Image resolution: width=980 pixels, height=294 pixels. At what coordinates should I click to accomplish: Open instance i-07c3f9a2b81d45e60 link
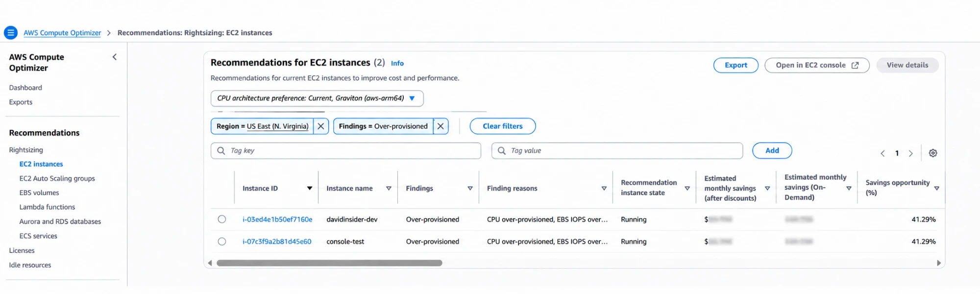point(277,241)
